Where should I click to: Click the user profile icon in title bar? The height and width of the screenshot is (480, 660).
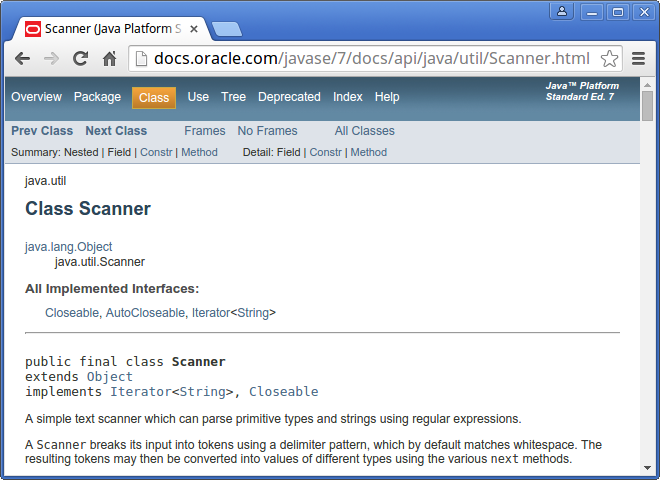(x=562, y=11)
